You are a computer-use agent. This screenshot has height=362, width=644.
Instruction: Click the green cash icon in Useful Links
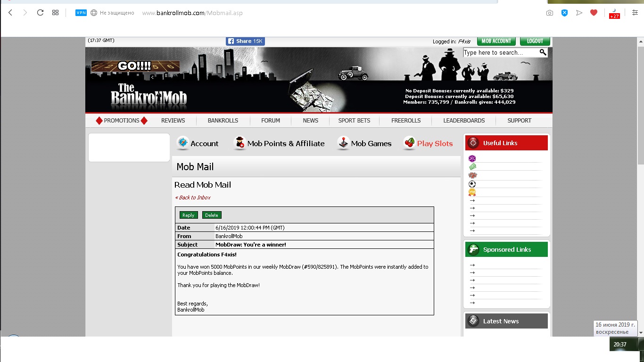472,167
